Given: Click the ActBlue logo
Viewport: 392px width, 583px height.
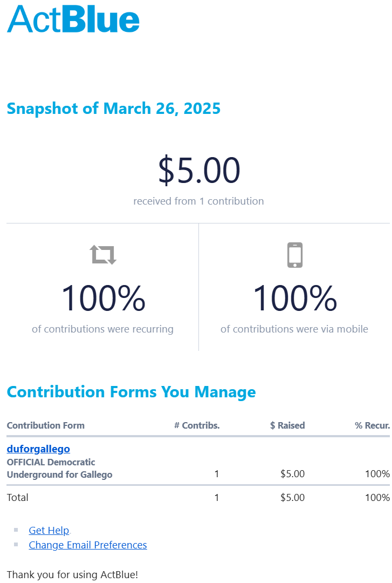Looking at the screenshot, I should pyautogui.click(x=73, y=19).
